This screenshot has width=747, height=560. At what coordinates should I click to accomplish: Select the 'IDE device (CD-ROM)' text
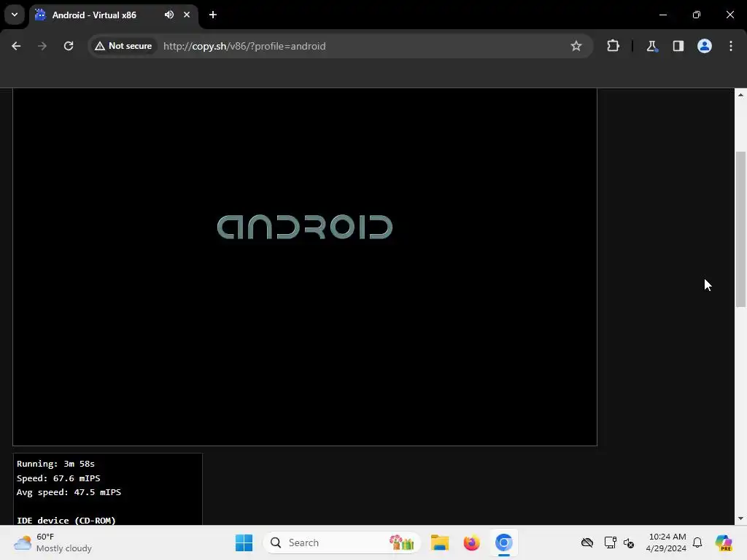(x=66, y=521)
